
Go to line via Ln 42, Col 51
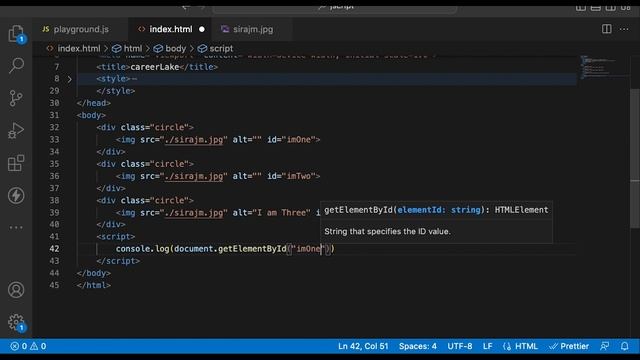tap(363, 346)
